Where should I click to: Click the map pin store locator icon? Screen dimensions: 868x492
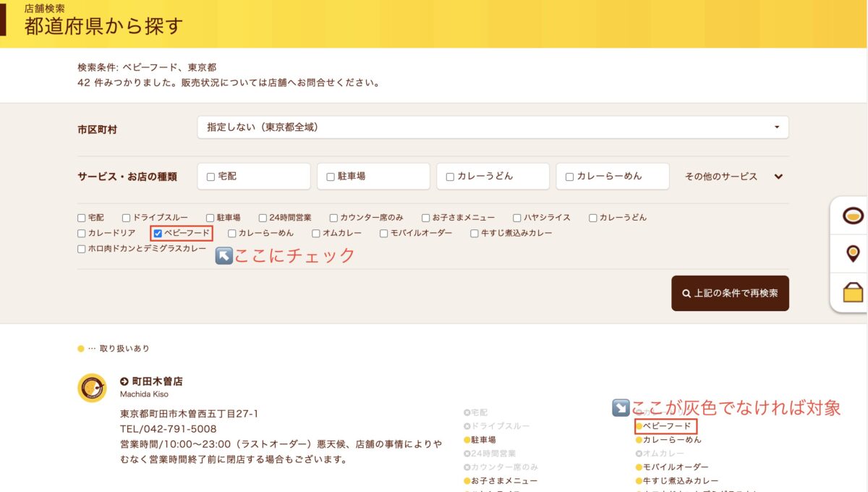[x=853, y=254]
